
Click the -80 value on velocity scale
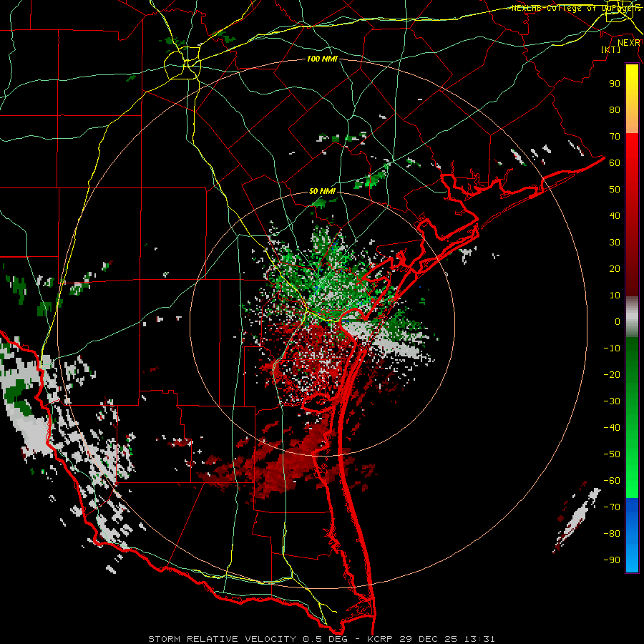612,534
